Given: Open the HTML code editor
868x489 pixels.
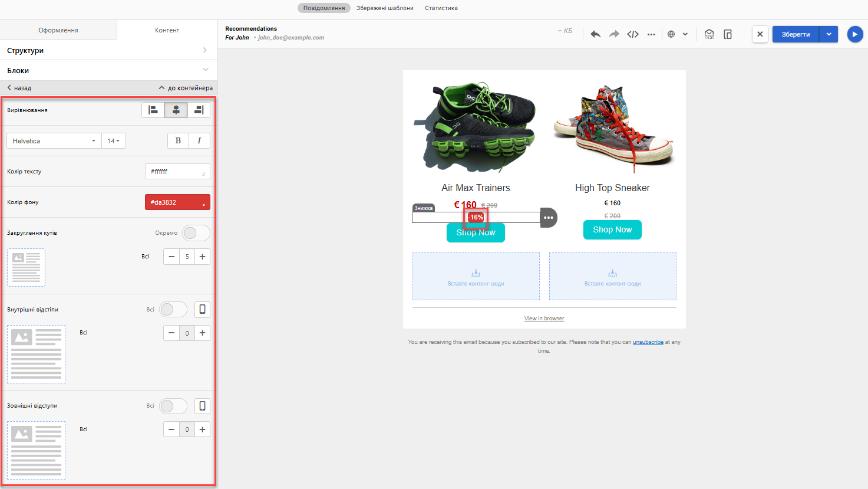Looking at the screenshot, I should click(x=633, y=34).
